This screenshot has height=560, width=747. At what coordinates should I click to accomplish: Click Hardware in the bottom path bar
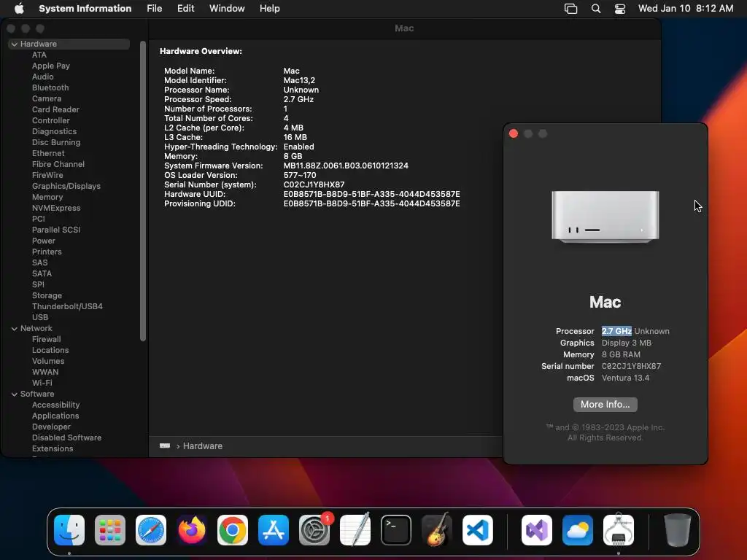203,446
